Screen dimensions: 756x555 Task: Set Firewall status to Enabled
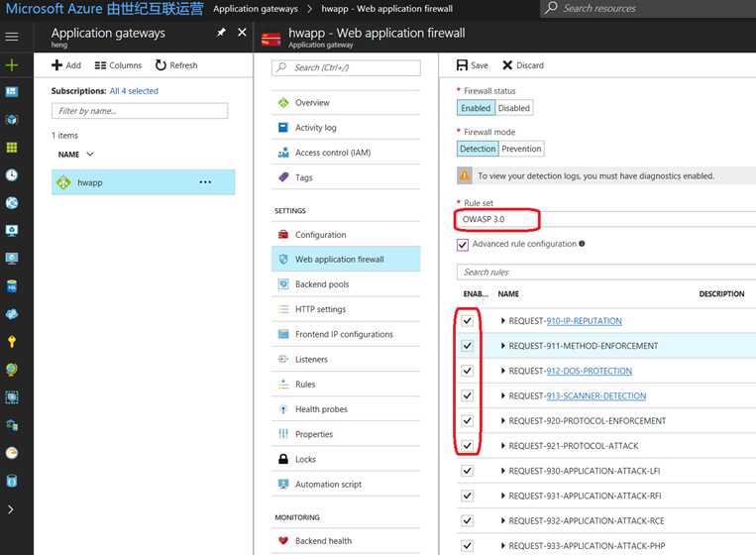click(476, 108)
